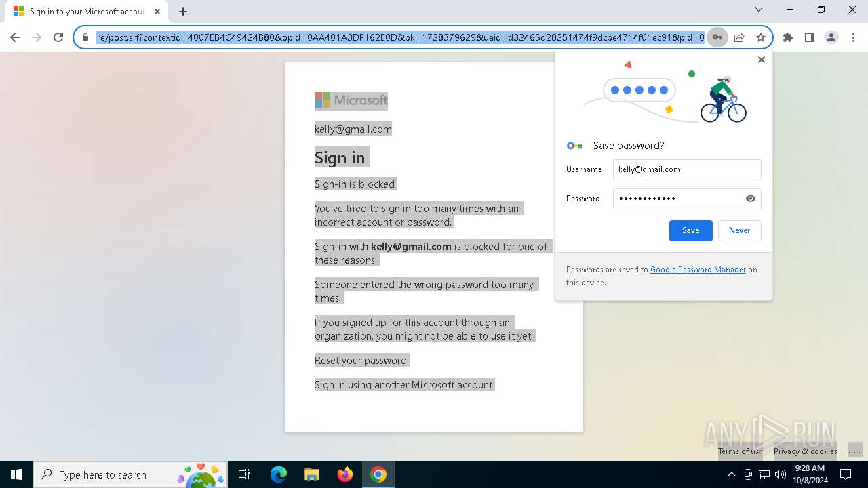The image size is (868, 488).
Task: Show password with the eye icon
Action: (750, 199)
